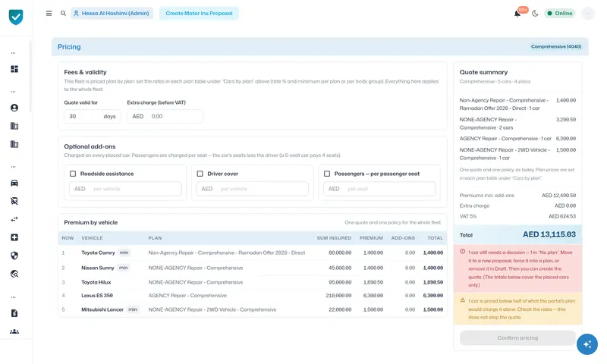Viewport: 607px width, 364px height.
Task: Open the car sidebar icon
Action: point(14,183)
